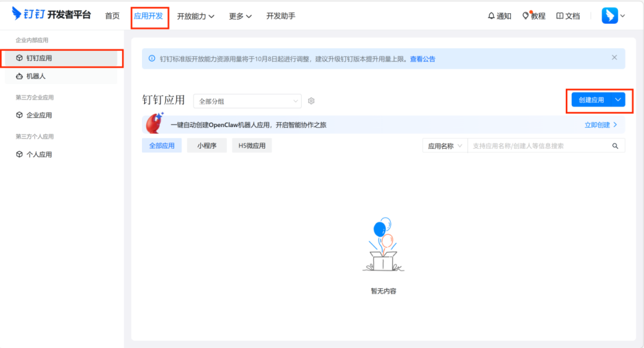Open the 开发助手 menu item
The height and width of the screenshot is (348, 644).
click(280, 16)
